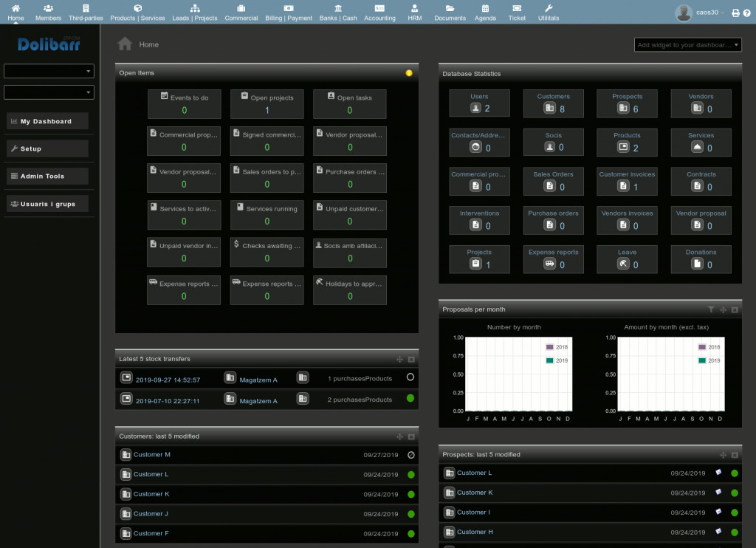Close the Customers last 5 modified widget

coord(411,436)
